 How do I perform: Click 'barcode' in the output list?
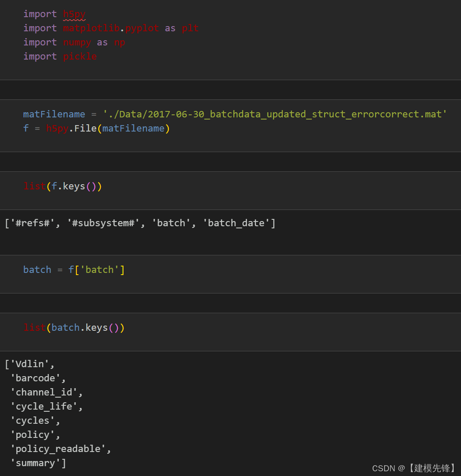[x=35, y=378]
